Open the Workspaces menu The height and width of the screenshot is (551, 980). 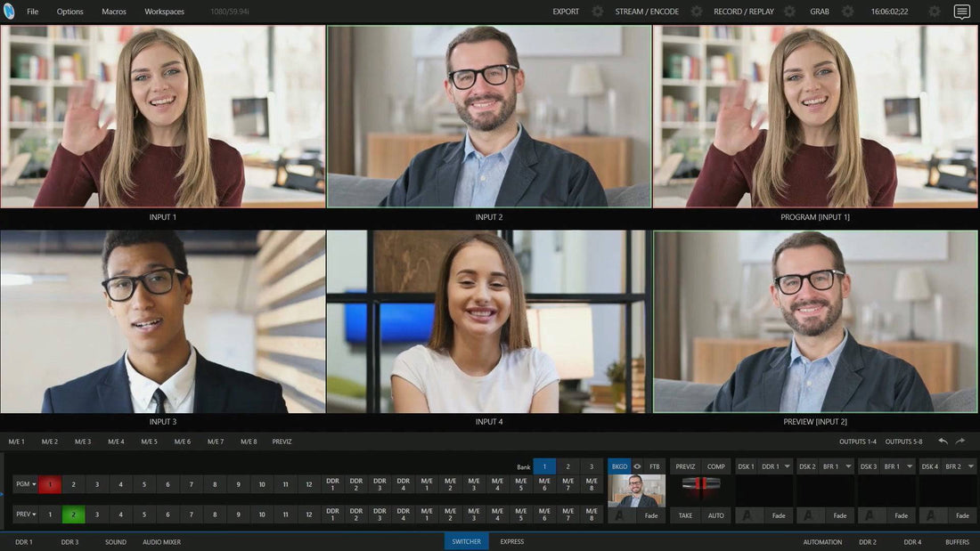[x=165, y=12]
